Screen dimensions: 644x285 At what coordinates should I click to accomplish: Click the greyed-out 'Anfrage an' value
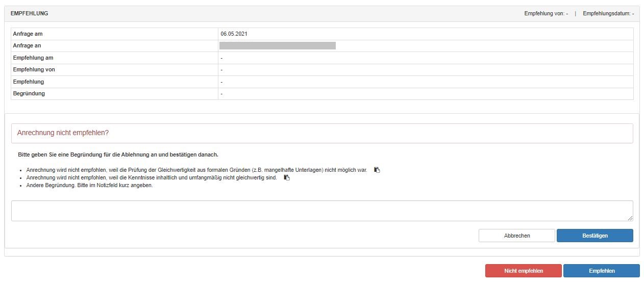pos(277,46)
